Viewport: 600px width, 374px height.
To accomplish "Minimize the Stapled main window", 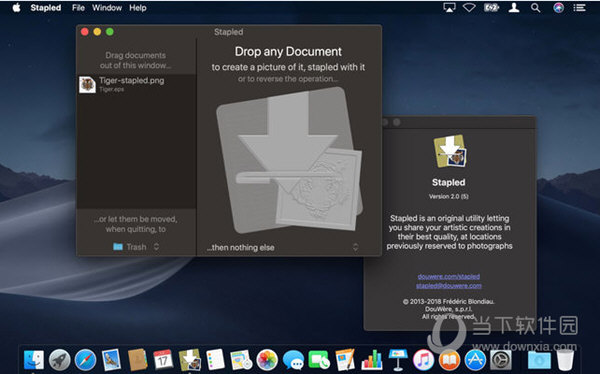I will pyautogui.click(x=97, y=32).
